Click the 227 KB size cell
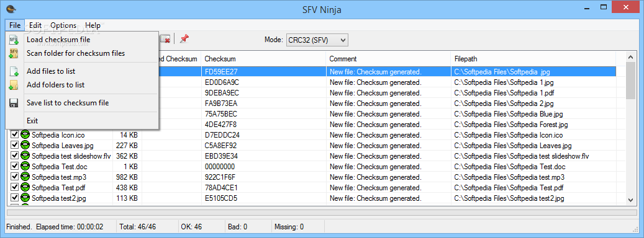 [x=127, y=146]
